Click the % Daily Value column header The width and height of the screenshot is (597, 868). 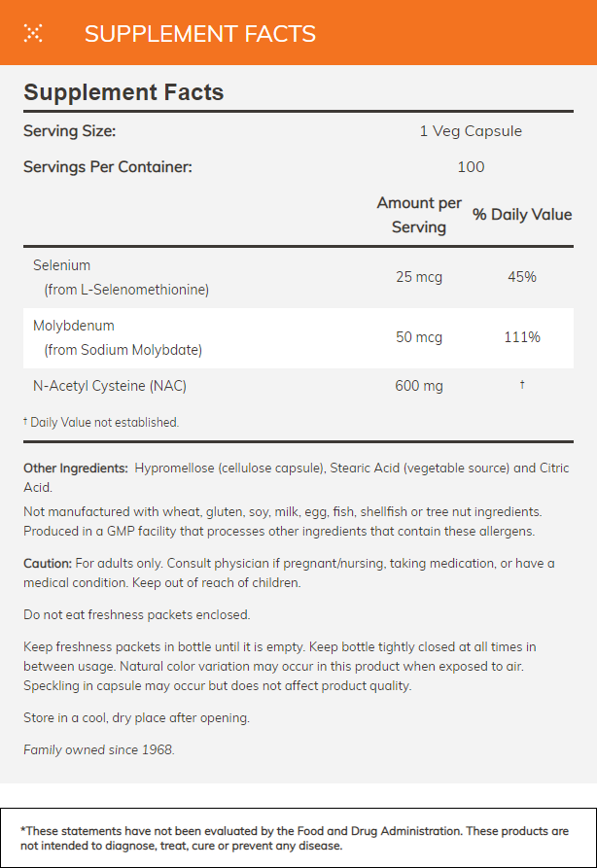pos(522,215)
